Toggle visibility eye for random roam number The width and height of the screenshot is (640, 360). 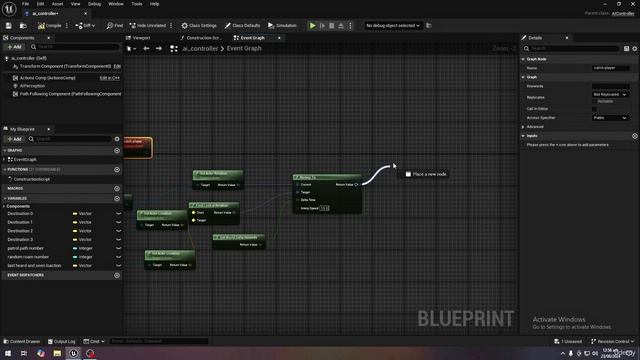[118, 257]
